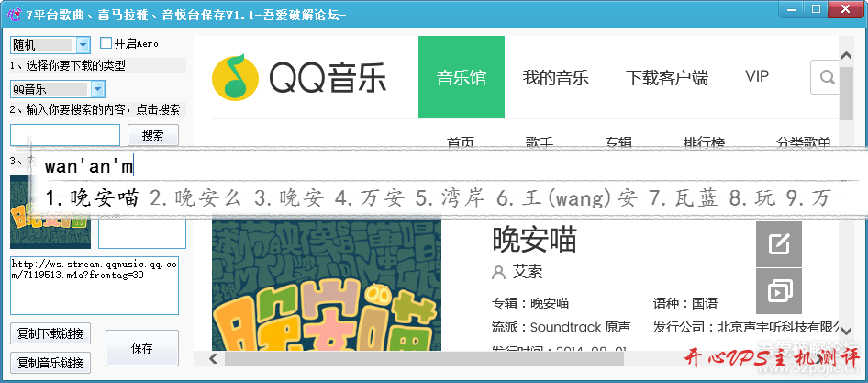Screen dimensions: 868x383
Task: Click the search magnifier icon in QQ音乐 header
Action: (827, 77)
